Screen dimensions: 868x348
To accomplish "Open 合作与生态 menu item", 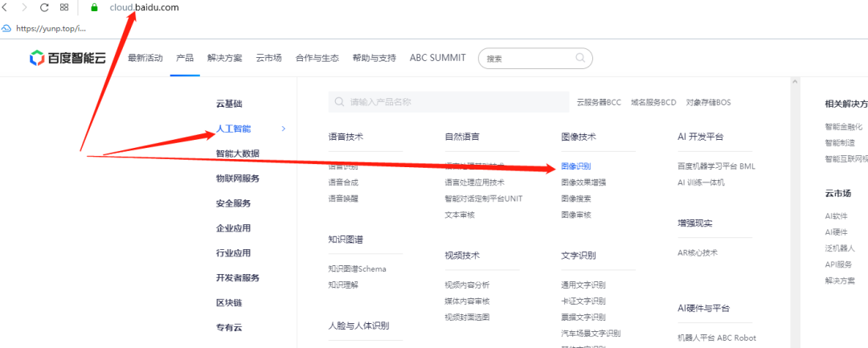I will coord(317,58).
